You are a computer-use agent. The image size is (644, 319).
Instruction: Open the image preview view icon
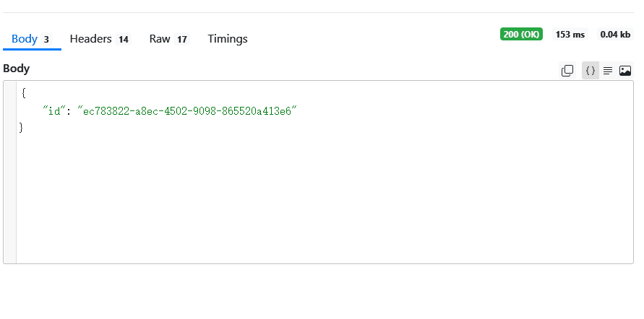pos(625,70)
